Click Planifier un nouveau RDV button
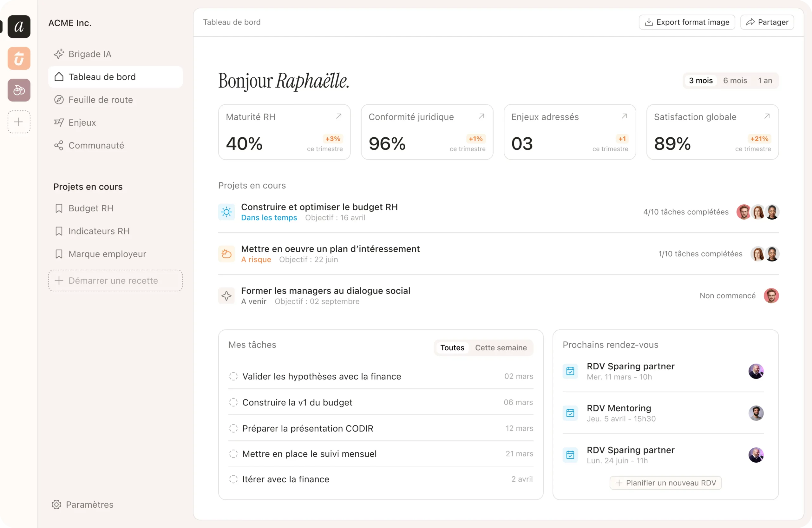Viewport: 812px width, 528px height. point(665,483)
